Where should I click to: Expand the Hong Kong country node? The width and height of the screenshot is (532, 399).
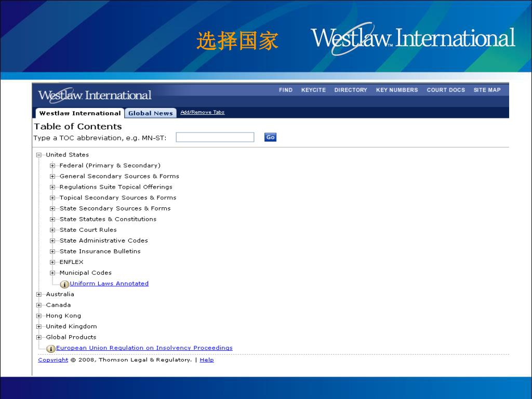click(38, 316)
